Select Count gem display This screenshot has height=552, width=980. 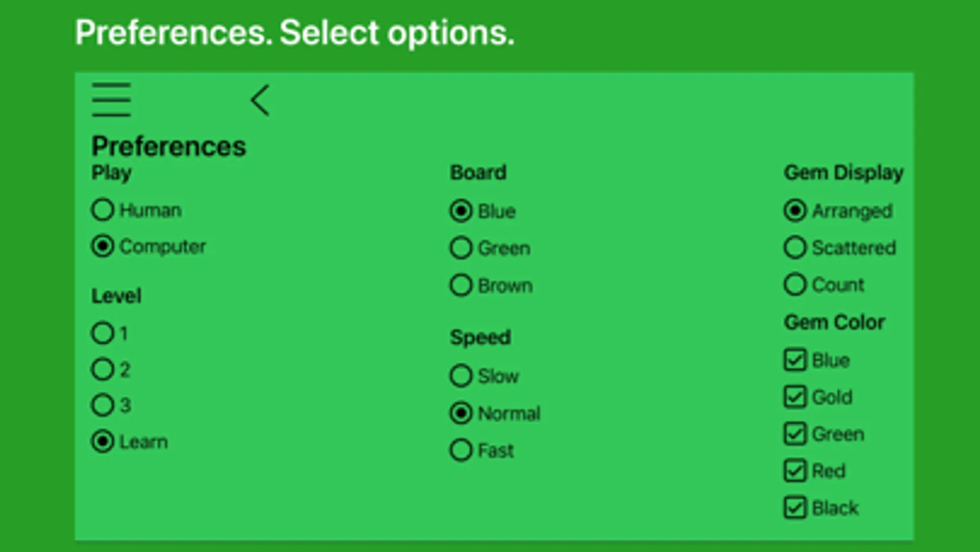795,285
